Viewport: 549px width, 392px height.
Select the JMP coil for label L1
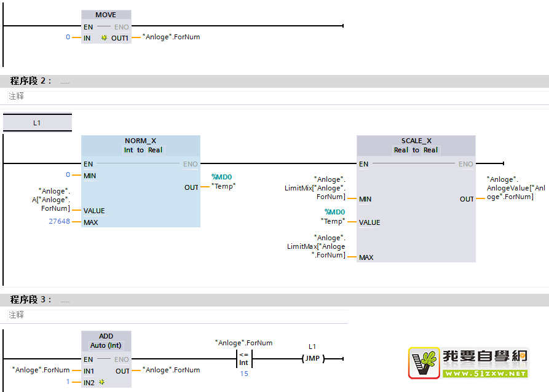pyautogui.click(x=313, y=359)
